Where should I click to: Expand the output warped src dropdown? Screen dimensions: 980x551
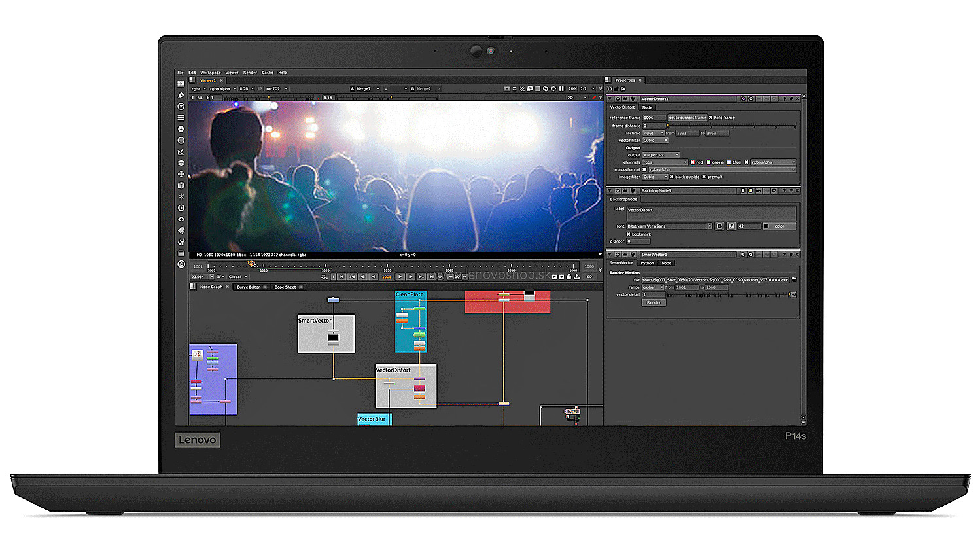(661, 155)
